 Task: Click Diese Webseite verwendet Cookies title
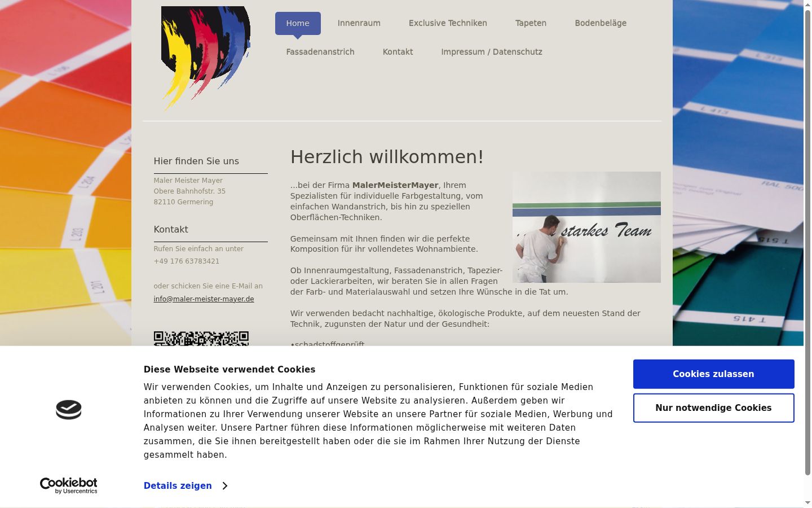[230, 370]
